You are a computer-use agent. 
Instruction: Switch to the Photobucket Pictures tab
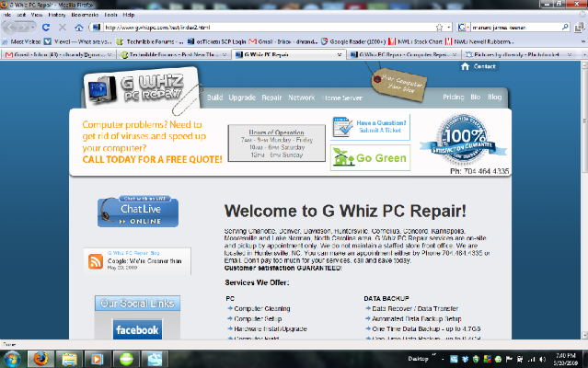(x=518, y=54)
